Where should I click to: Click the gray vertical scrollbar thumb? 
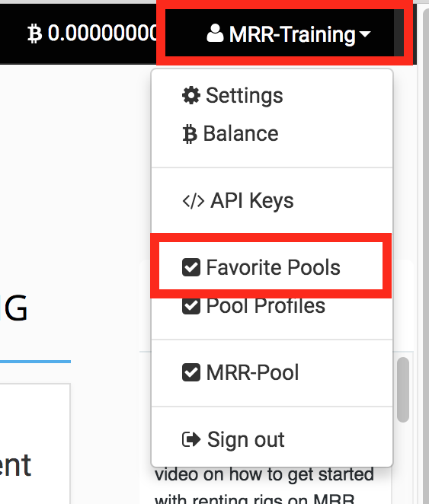403,390
